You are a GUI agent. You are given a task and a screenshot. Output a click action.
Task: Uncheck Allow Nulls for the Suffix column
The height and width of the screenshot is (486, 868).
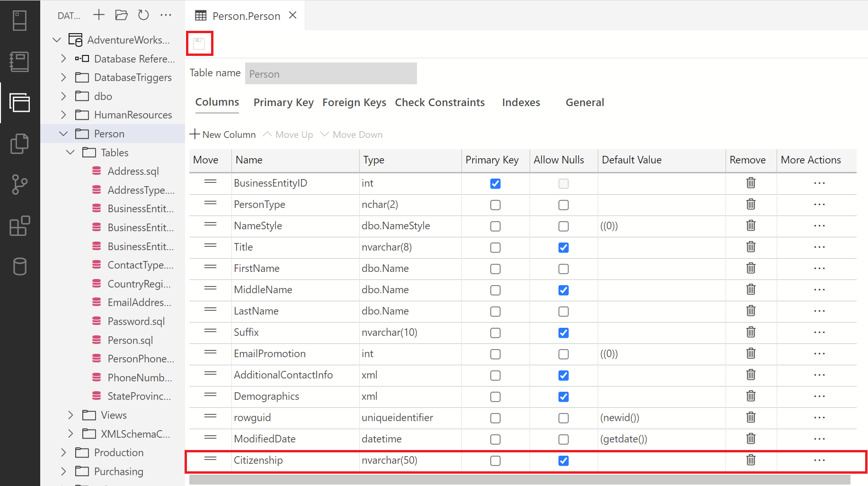[563, 333]
